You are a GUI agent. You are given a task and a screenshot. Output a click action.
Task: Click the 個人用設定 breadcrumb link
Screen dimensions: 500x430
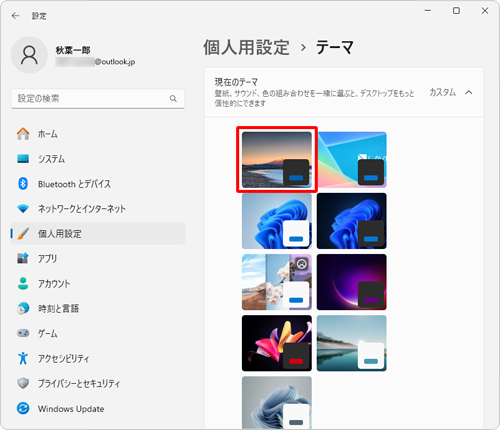point(246,47)
